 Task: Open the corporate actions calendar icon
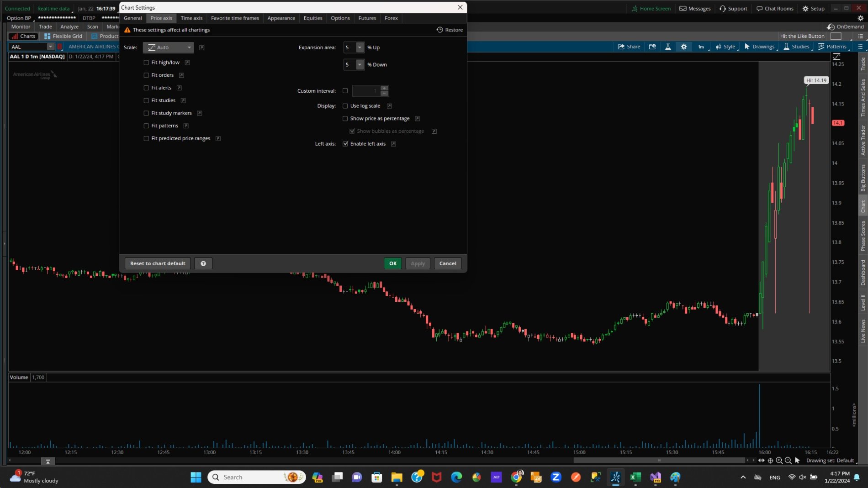coord(652,47)
